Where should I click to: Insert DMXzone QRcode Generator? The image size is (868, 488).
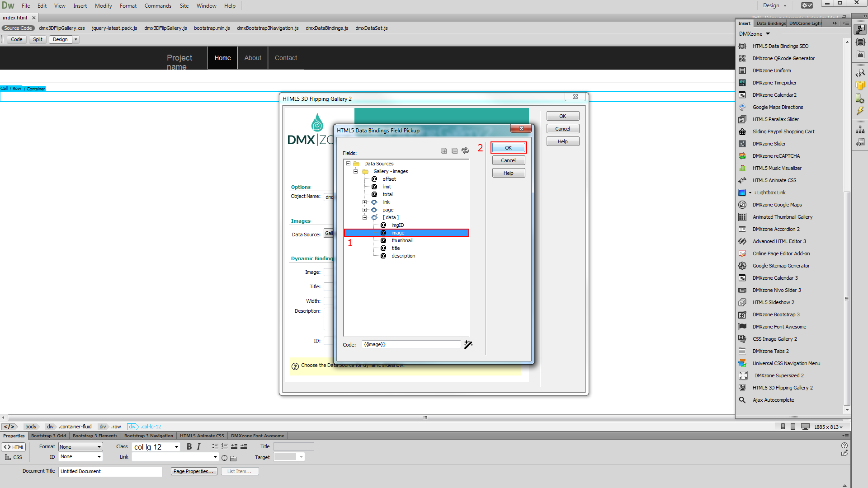(783, 58)
